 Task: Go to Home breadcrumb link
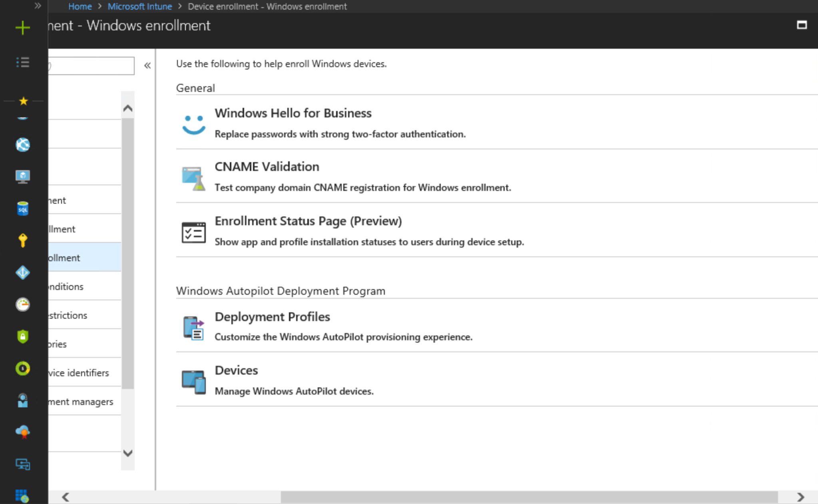(80, 6)
